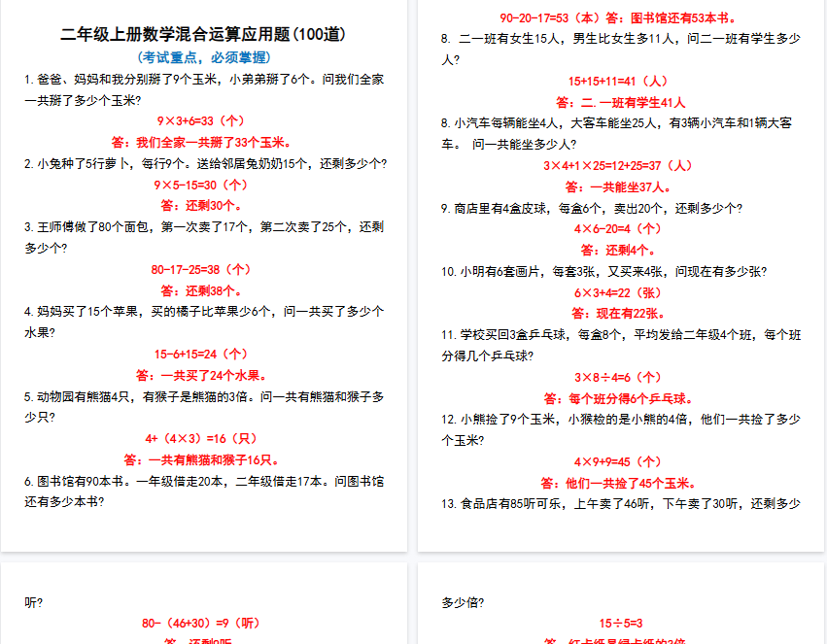827x644 pixels.
Task: Click the answer 答：他们一共捡了45个玉米
Action: pyautogui.click(x=619, y=483)
